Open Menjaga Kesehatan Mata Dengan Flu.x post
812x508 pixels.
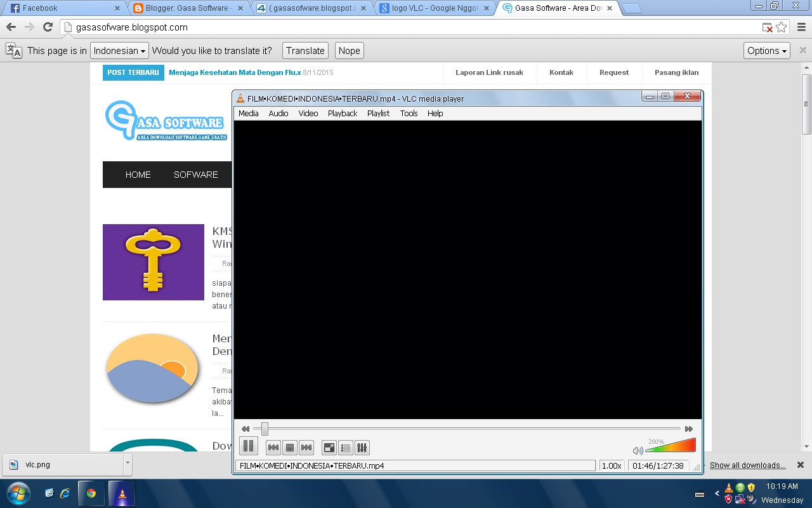coord(235,72)
